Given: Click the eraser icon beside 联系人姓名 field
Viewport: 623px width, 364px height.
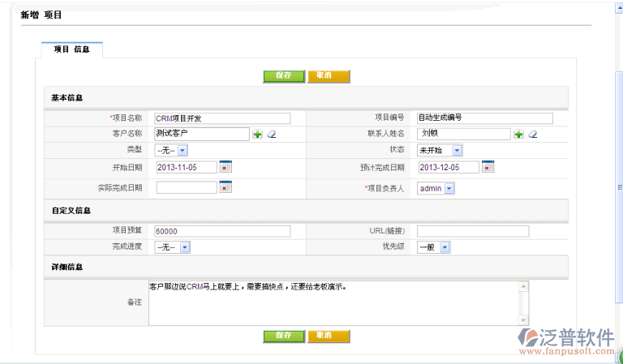Looking at the screenshot, I should [533, 135].
